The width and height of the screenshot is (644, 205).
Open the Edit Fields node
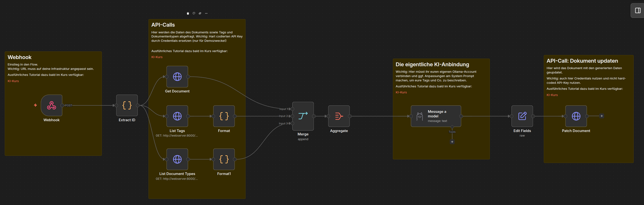(522, 116)
